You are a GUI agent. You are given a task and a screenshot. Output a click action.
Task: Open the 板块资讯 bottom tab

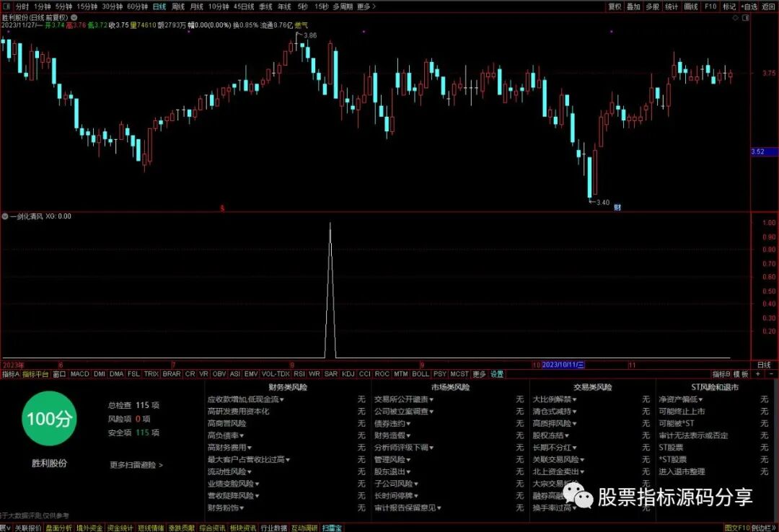(x=243, y=528)
